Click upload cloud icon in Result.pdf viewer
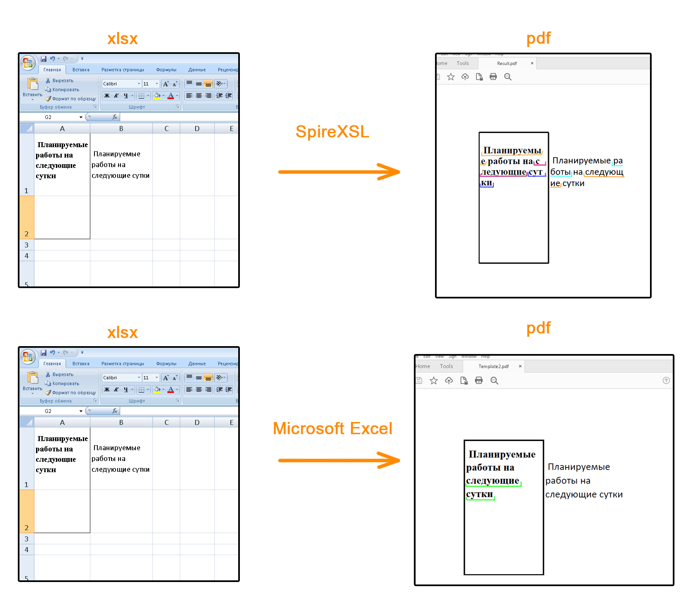 pyautogui.click(x=465, y=77)
